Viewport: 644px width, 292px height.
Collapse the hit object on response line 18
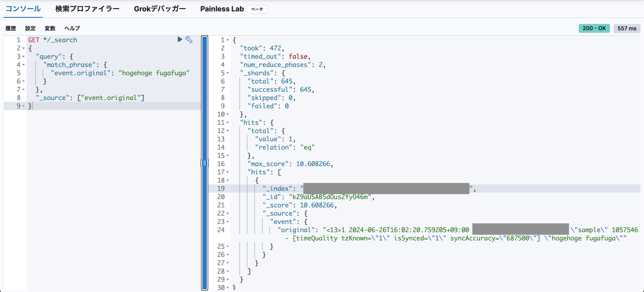point(228,180)
